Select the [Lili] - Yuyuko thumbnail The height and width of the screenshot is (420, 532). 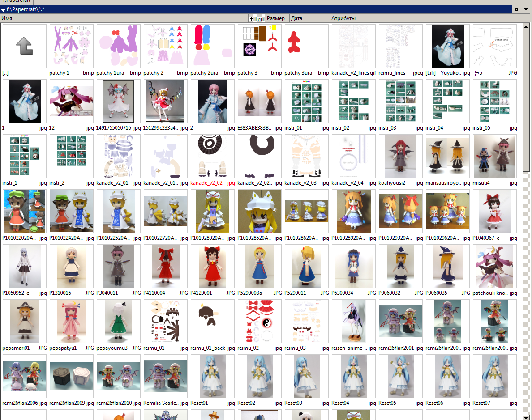(x=448, y=46)
